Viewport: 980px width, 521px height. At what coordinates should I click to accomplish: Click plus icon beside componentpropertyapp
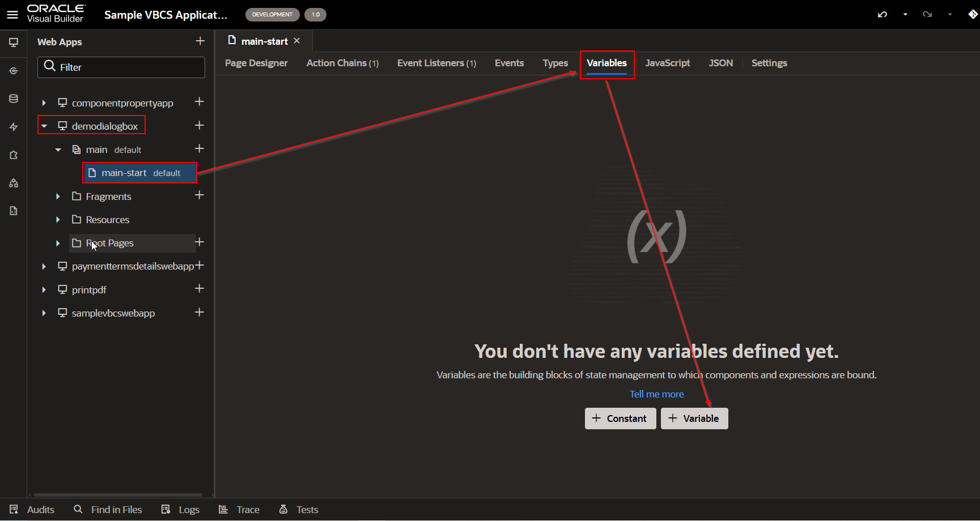pyautogui.click(x=200, y=101)
